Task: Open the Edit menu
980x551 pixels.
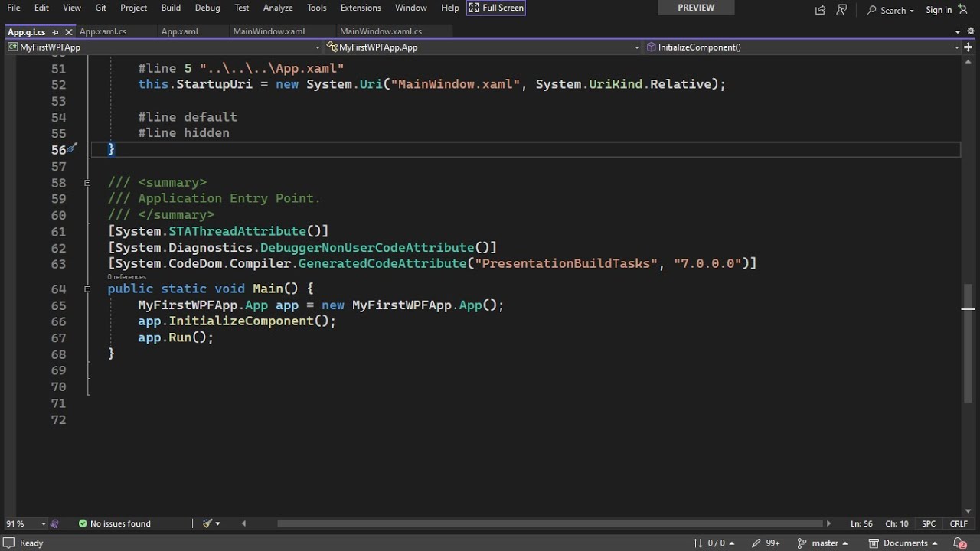Action: (41, 8)
